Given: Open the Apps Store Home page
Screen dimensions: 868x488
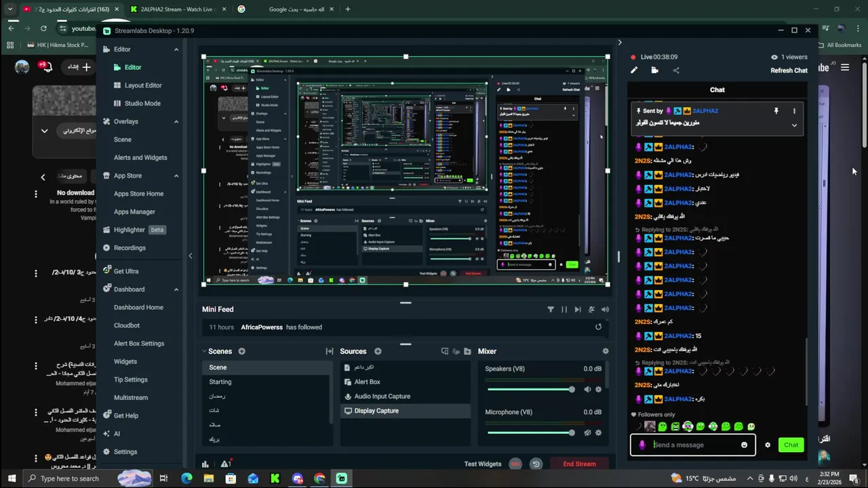Looking at the screenshot, I should click(138, 194).
